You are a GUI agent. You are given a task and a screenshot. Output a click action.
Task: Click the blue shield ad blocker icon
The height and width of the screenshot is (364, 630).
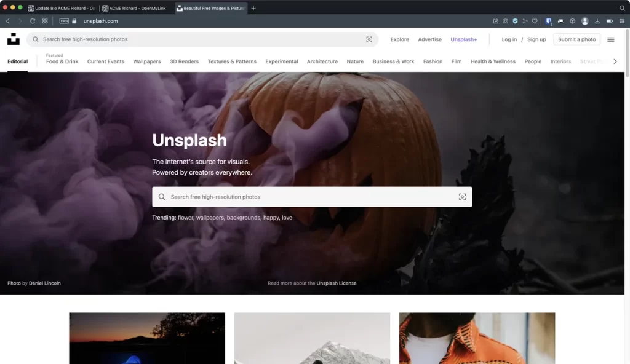[x=515, y=21]
